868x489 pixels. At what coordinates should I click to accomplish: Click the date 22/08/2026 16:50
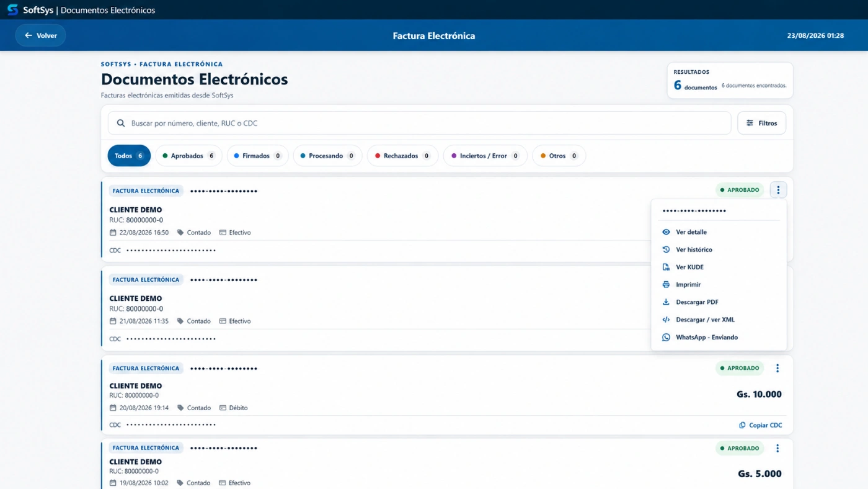[x=144, y=233]
